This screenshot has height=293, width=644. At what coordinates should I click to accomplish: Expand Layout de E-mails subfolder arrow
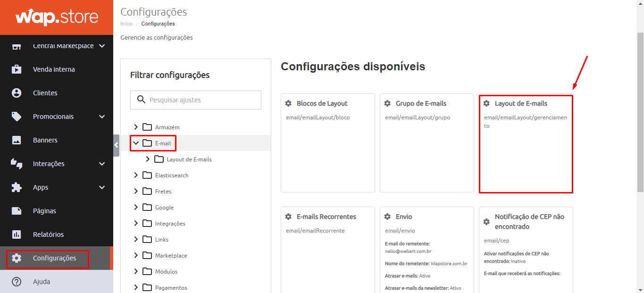coord(148,159)
